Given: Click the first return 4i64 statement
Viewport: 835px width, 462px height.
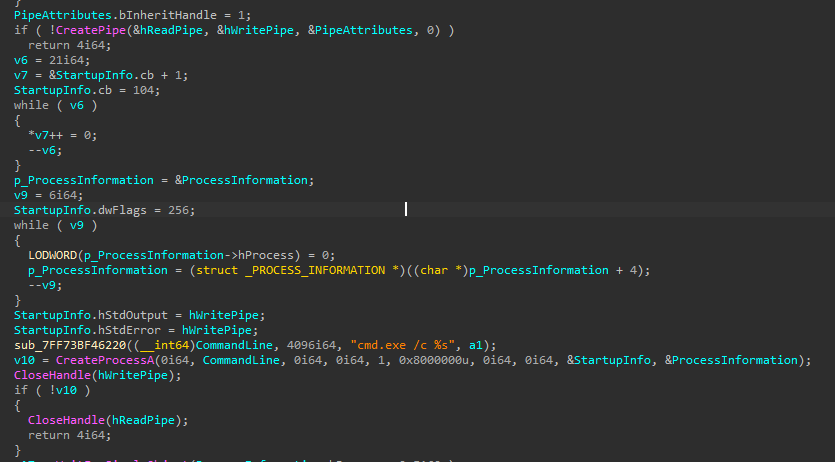Looking at the screenshot, I should (x=70, y=45).
